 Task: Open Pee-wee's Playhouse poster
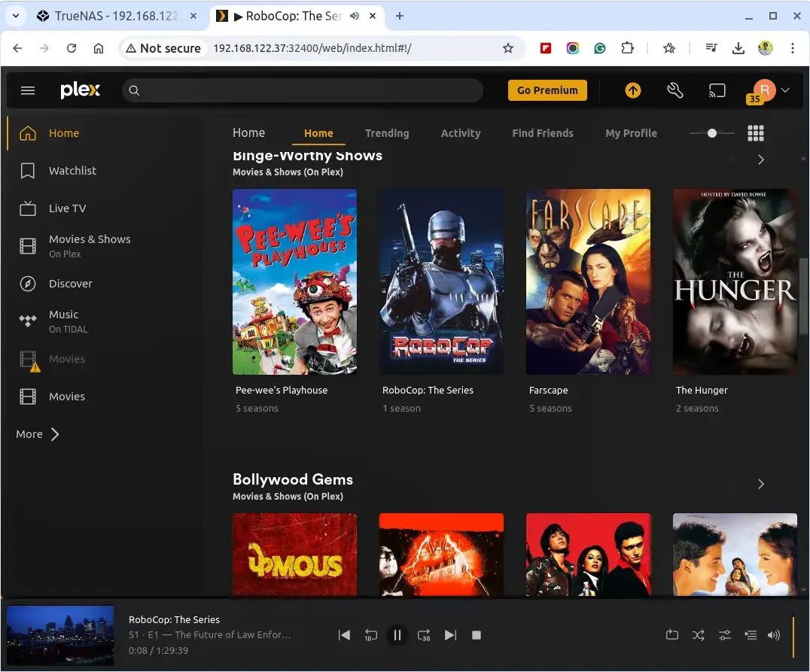coord(294,281)
